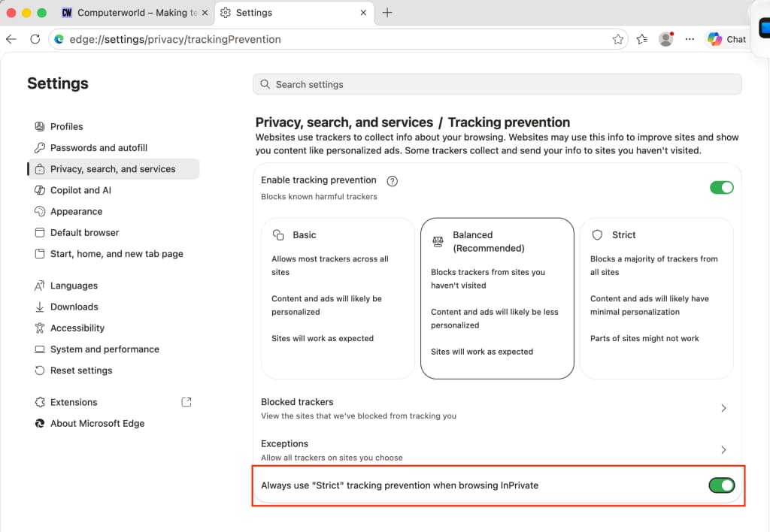Select the Basic tracking prevention card
Viewport: 770px width, 532px height.
[x=338, y=298]
